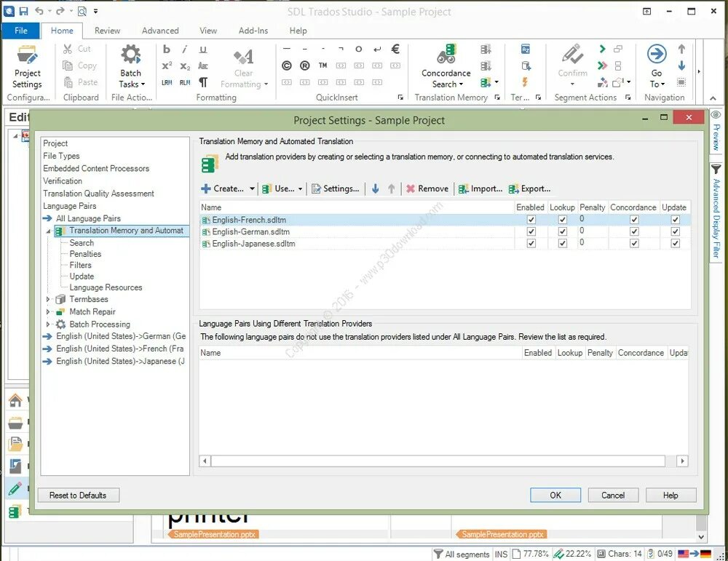Click the Undo icon in title bar
Screen dimensions: 728x561
(39, 11)
